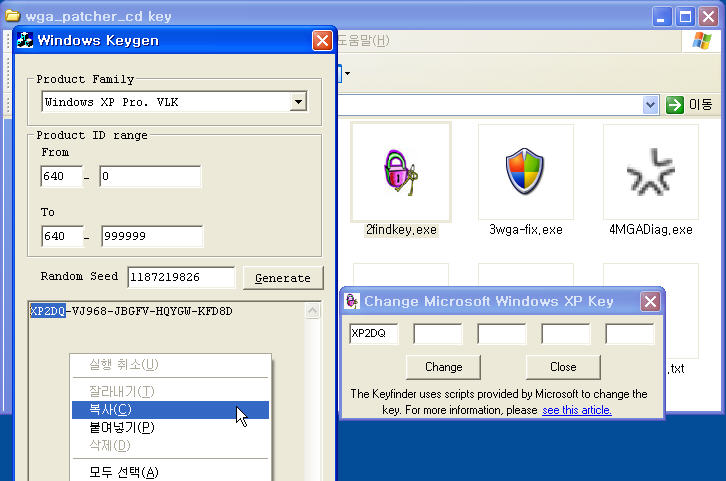Click the third empty key segment field
This screenshot has height=481, width=726.
click(x=501, y=333)
